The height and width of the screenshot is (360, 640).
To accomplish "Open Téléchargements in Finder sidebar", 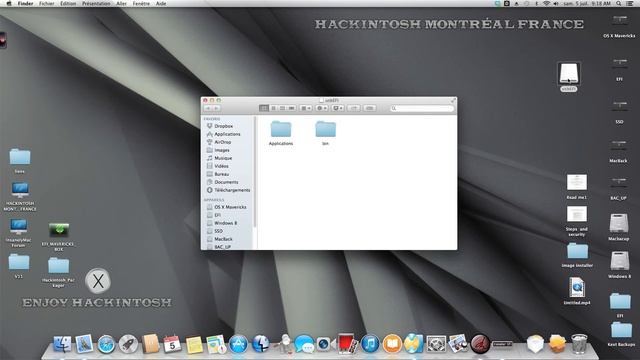I will (x=232, y=190).
